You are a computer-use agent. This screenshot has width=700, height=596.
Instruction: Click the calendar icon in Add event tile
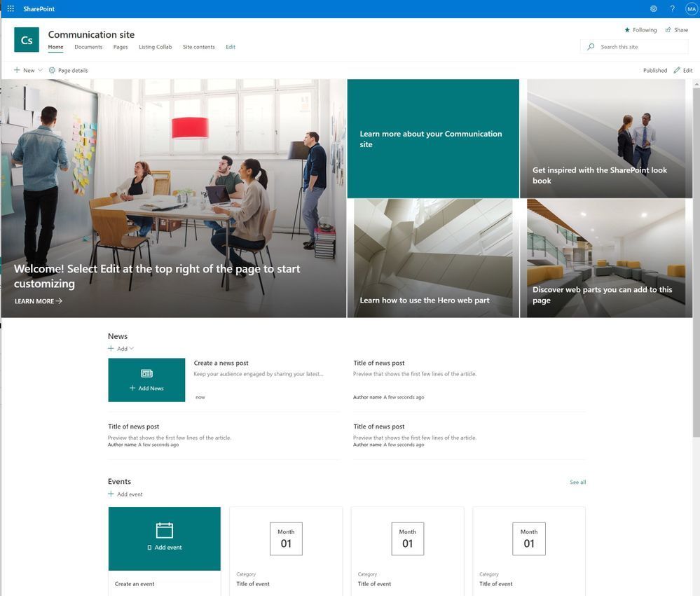tap(164, 530)
